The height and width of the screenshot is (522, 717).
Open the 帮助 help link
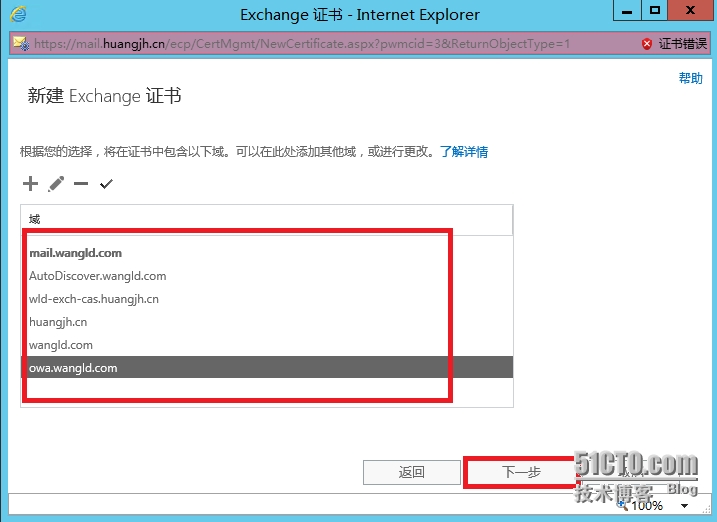point(690,78)
